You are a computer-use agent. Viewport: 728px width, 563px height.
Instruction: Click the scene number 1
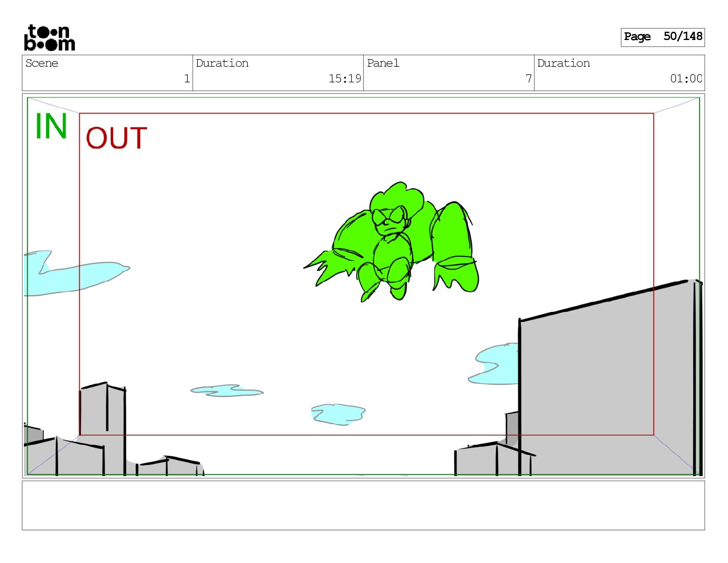coord(187,79)
